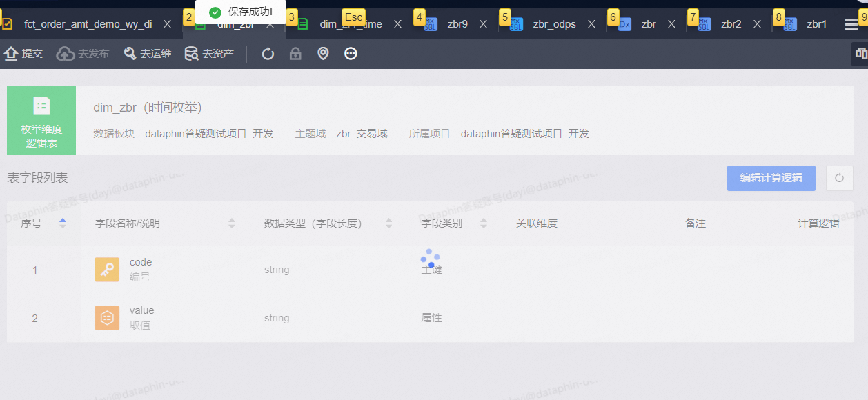This screenshot has height=400, width=868.
Task: Switch to the fct_order_amt_demo_wy_di tab
Action: point(88,24)
